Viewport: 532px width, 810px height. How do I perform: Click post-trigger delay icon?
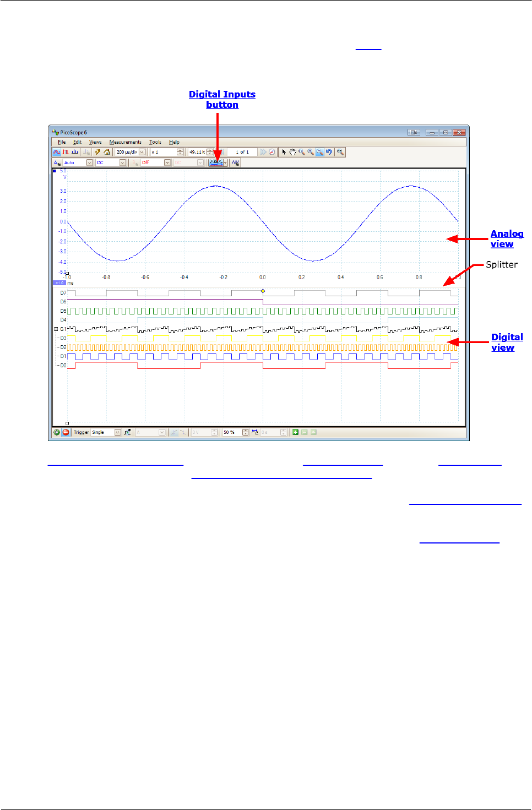pyautogui.click(x=255, y=432)
